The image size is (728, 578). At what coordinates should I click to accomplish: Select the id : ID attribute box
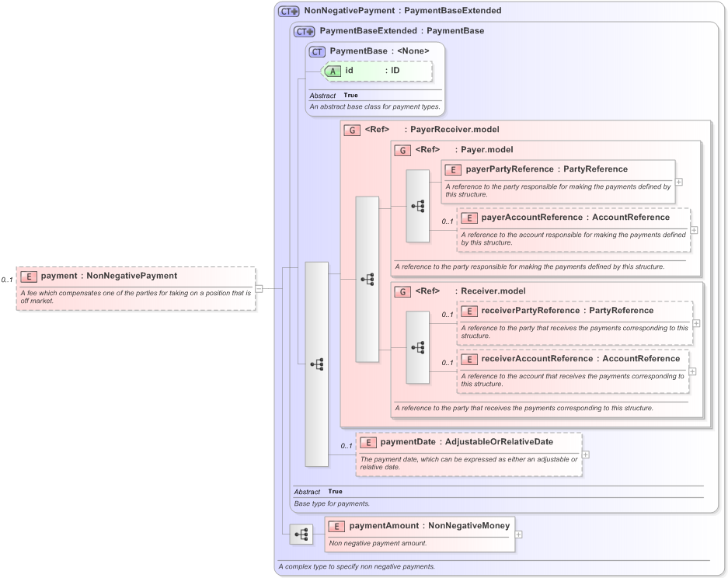click(377, 71)
